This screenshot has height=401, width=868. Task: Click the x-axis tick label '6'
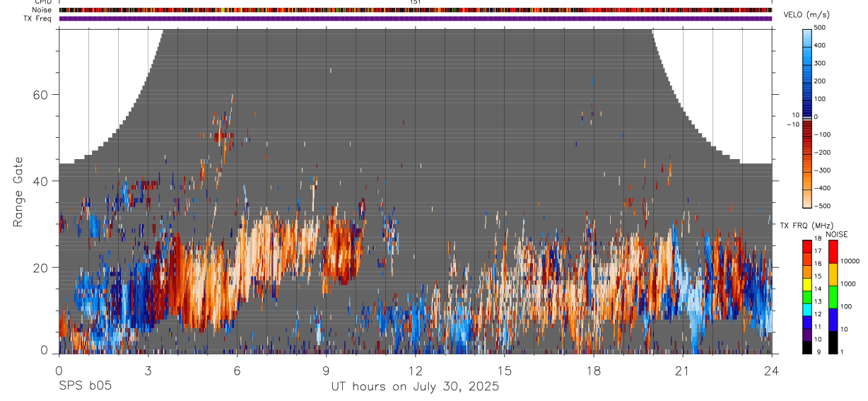237,370
